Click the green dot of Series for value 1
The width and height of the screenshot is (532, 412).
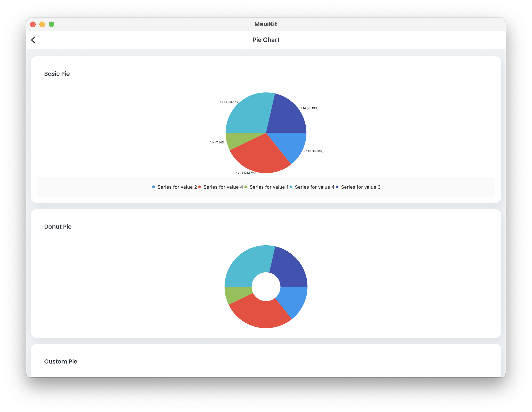246,187
